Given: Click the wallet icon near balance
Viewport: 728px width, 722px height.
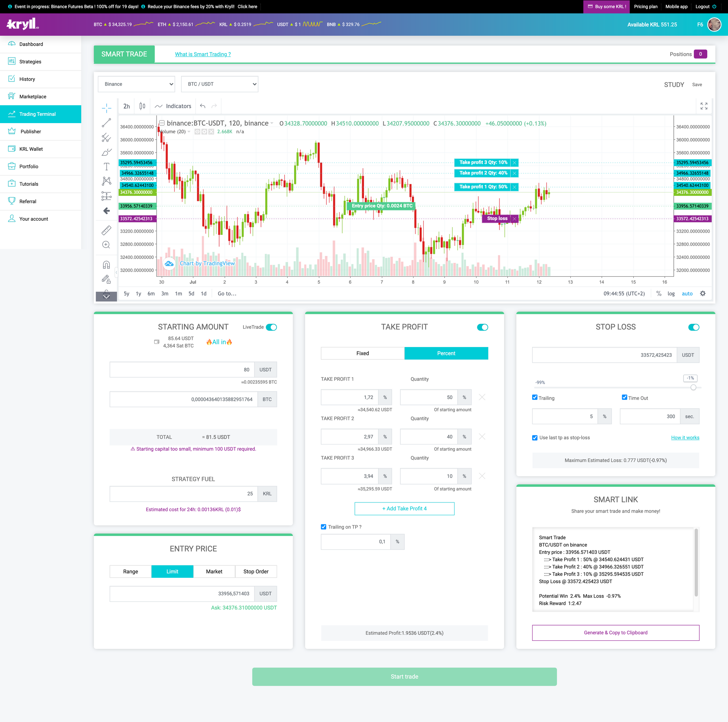Looking at the screenshot, I should (x=157, y=342).
